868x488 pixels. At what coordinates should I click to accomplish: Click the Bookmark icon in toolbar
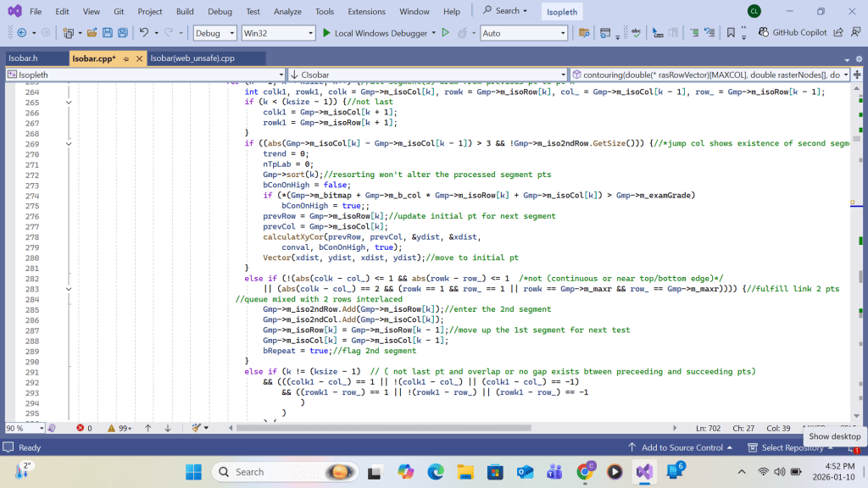732,33
